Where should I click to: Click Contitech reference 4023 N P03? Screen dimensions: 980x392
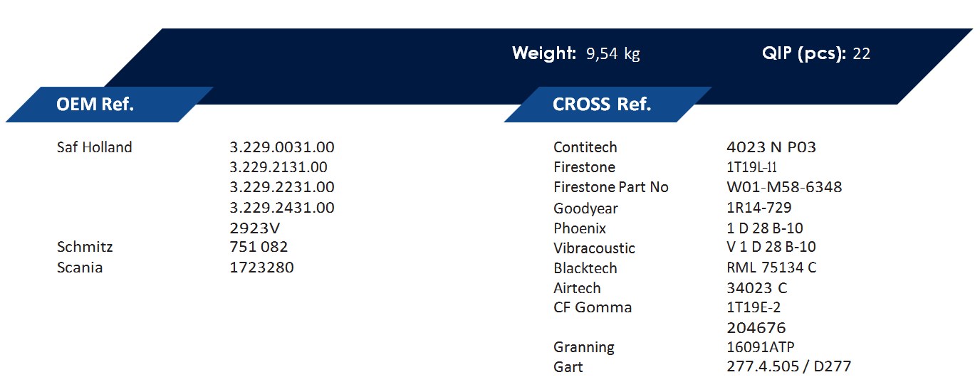tap(771, 147)
